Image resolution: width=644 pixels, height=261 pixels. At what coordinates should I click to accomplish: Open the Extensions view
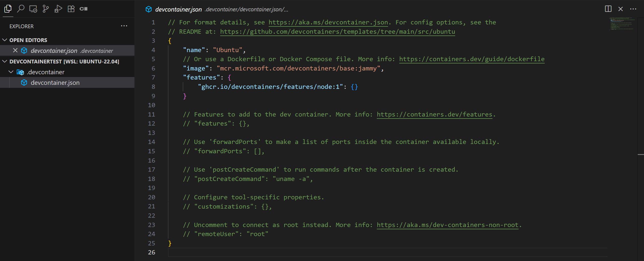(x=71, y=9)
